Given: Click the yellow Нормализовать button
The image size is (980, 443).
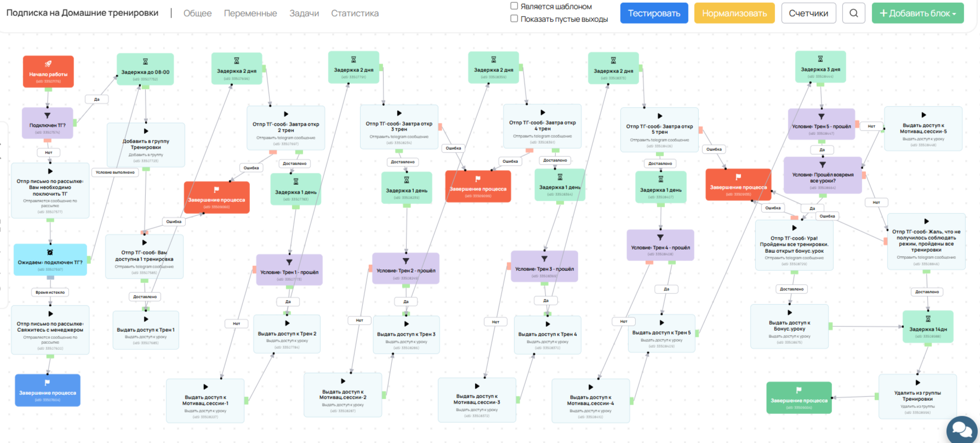Looking at the screenshot, I should pyautogui.click(x=734, y=13).
